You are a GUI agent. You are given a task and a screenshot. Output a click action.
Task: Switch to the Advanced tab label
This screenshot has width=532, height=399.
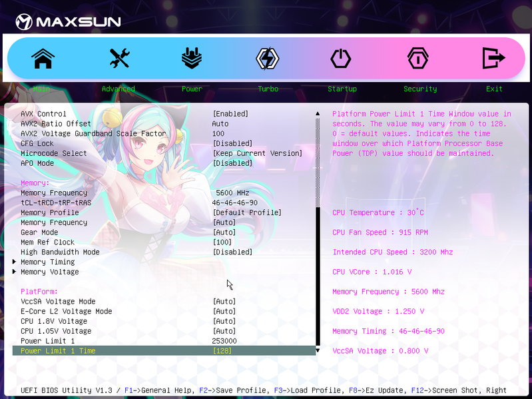pyautogui.click(x=119, y=89)
